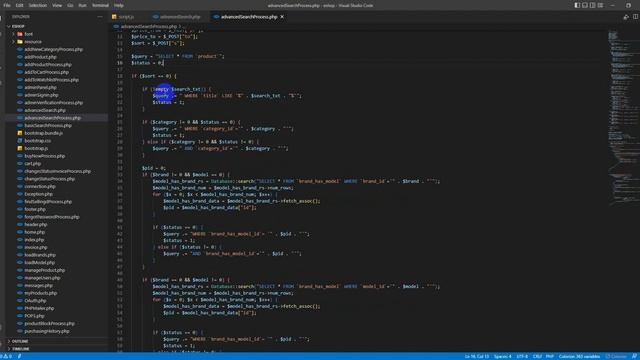640x360 pixels.
Task: Open manageProduct.php file
Action: tap(44, 270)
